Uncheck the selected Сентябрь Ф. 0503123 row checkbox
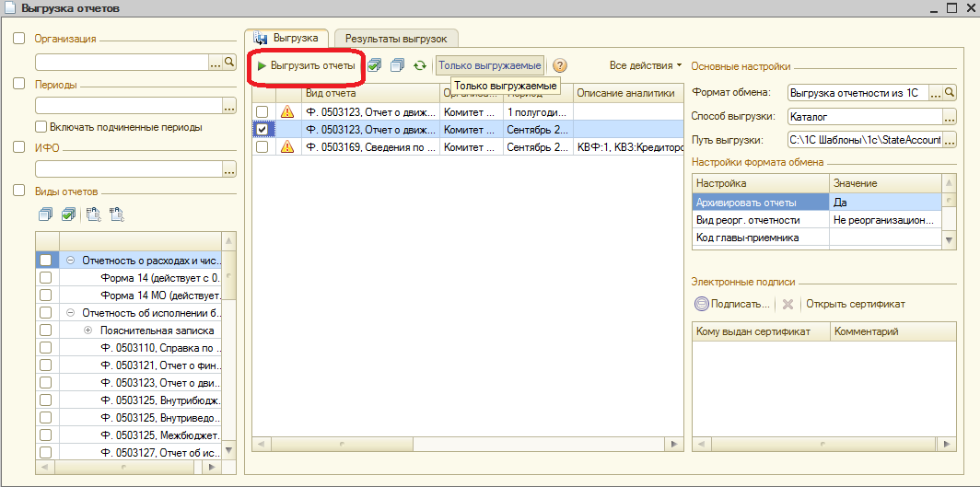The width and height of the screenshot is (980, 487). [x=263, y=129]
